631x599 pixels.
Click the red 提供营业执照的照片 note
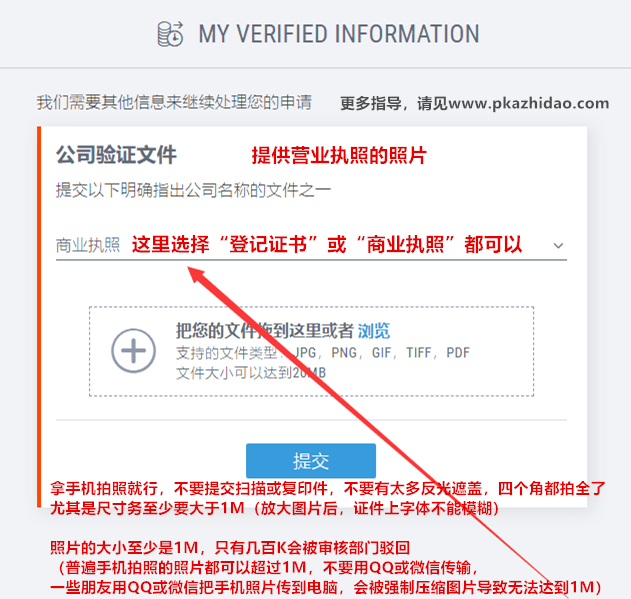pos(339,155)
